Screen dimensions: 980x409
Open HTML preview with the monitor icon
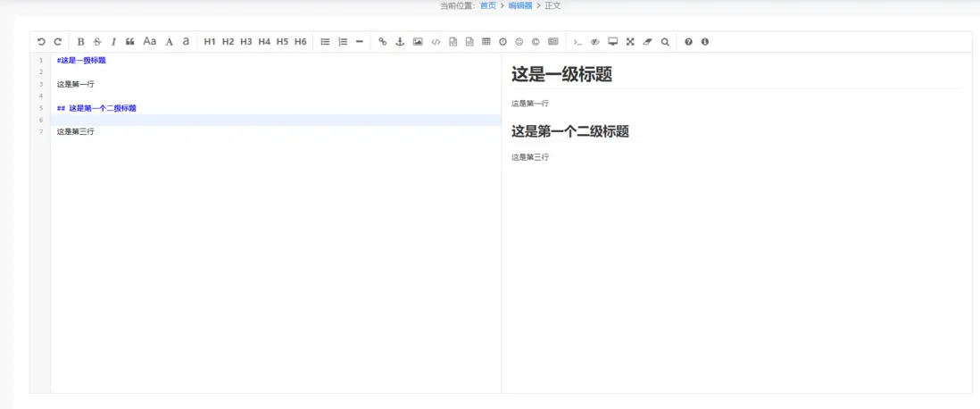(x=613, y=42)
